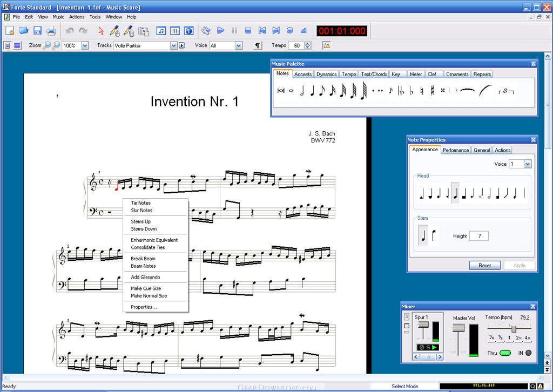The image size is (553, 392).
Task: Toggle the Thru green indicator in Mixer
Action: 505,353
